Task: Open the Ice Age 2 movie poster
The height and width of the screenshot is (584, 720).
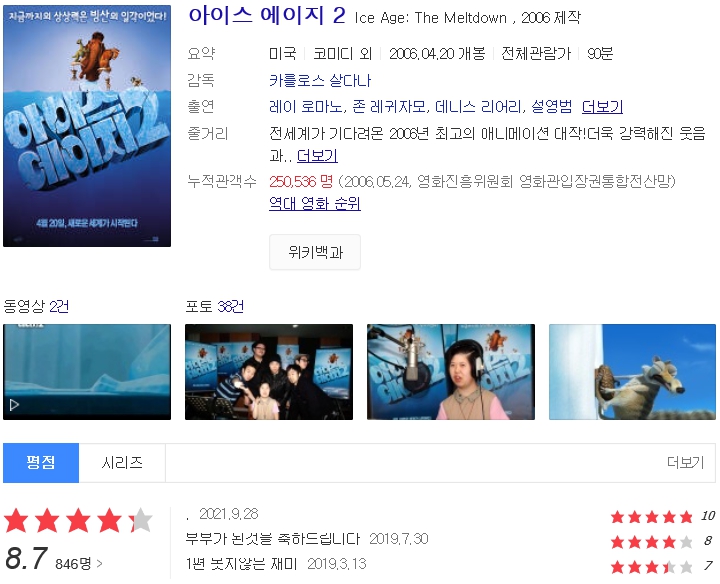Action: click(x=87, y=126)
